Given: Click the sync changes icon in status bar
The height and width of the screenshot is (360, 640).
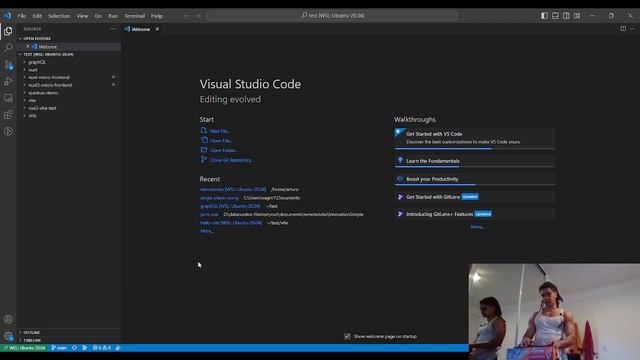Looking at the screenshot, I should coord(74,348).
